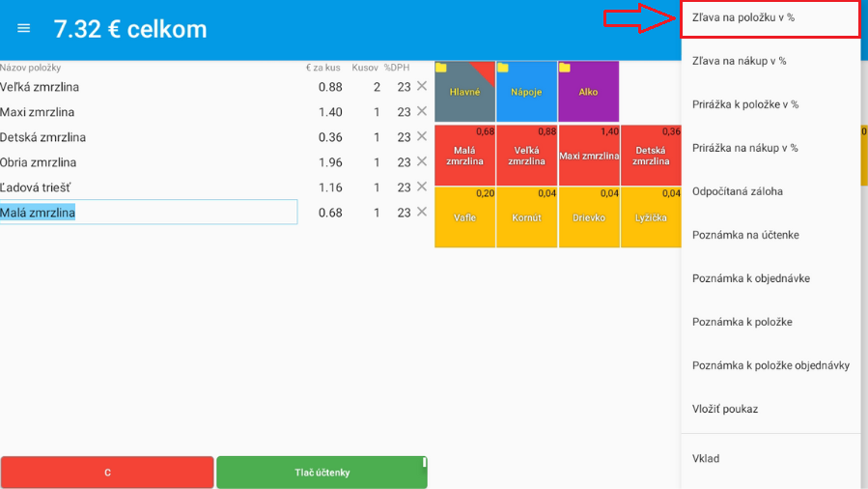The image size is (868, 489).
Task: Add Malá zmrzlina using red tile
Action: click(x=464, y=156)
